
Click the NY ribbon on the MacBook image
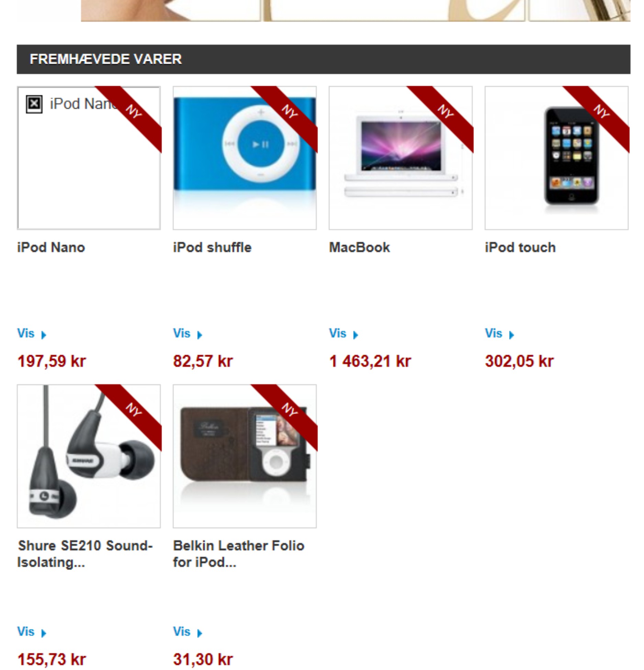coord(445,112)
